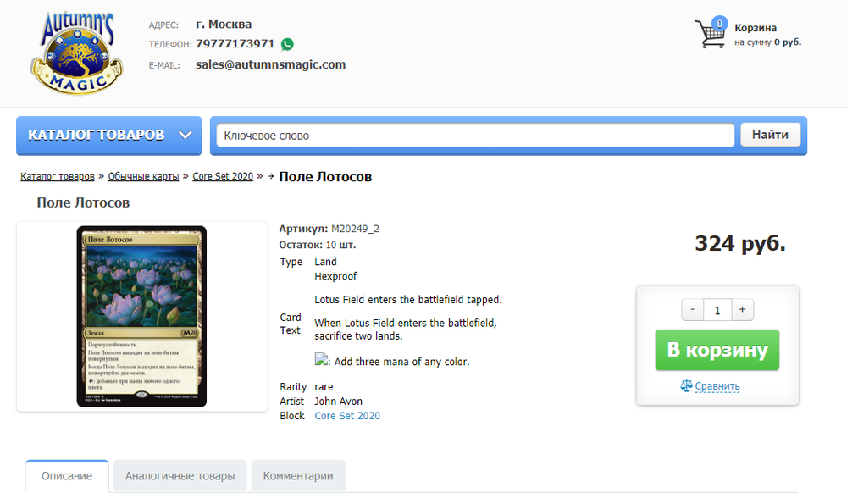Open the Комментарии tab
847x504 pixels.
(298, 476)
